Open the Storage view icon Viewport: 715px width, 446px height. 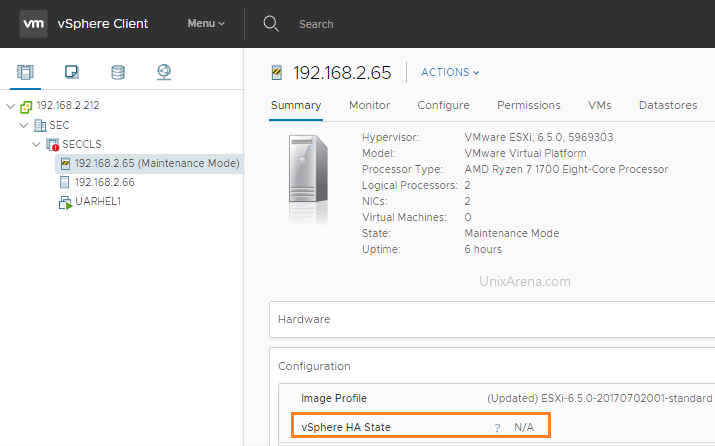click(118, 72)
